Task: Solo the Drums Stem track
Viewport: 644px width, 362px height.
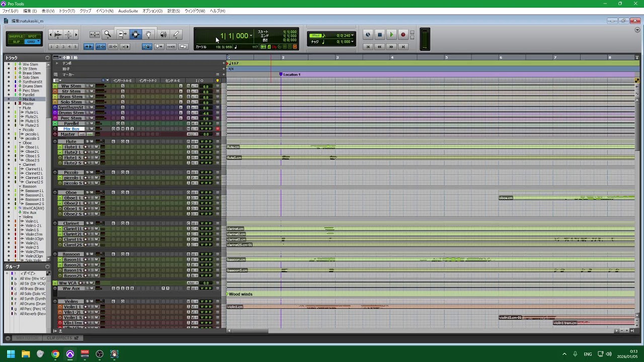Action: click(x=87, y=113)
